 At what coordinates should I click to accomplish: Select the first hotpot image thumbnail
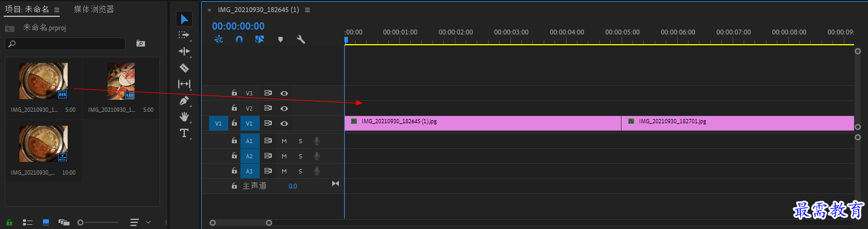43,81
